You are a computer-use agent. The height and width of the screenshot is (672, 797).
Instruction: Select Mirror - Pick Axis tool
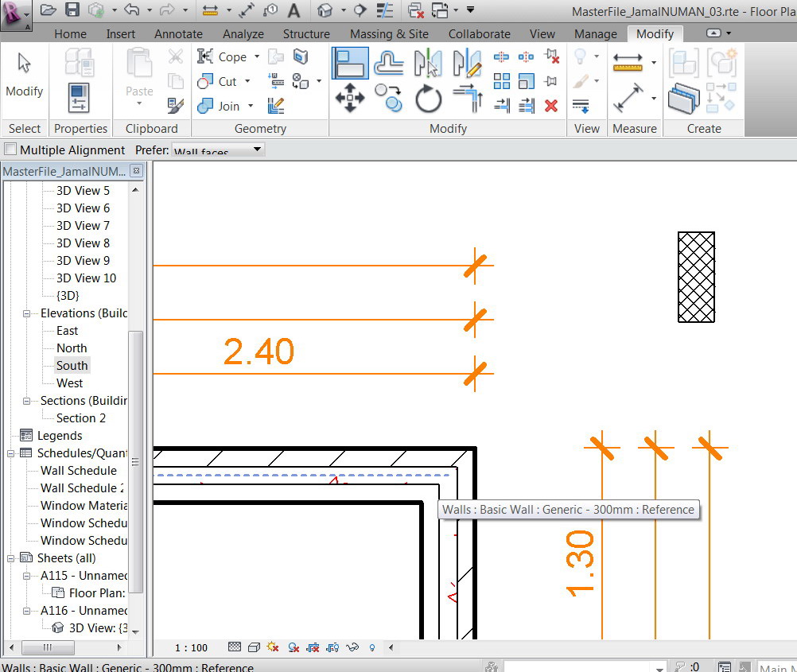pos(428,63)
